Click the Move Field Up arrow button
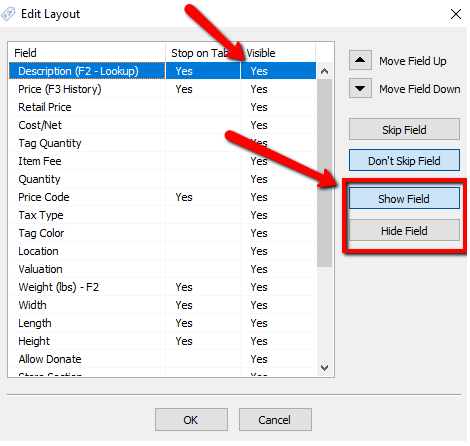 (360, 60)
